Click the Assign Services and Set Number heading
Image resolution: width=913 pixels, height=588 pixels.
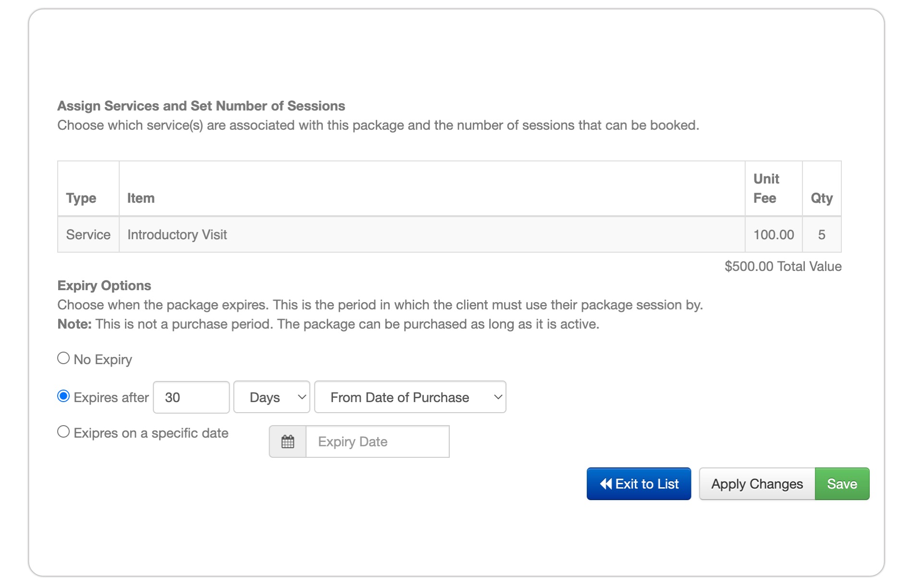(201, 106)
